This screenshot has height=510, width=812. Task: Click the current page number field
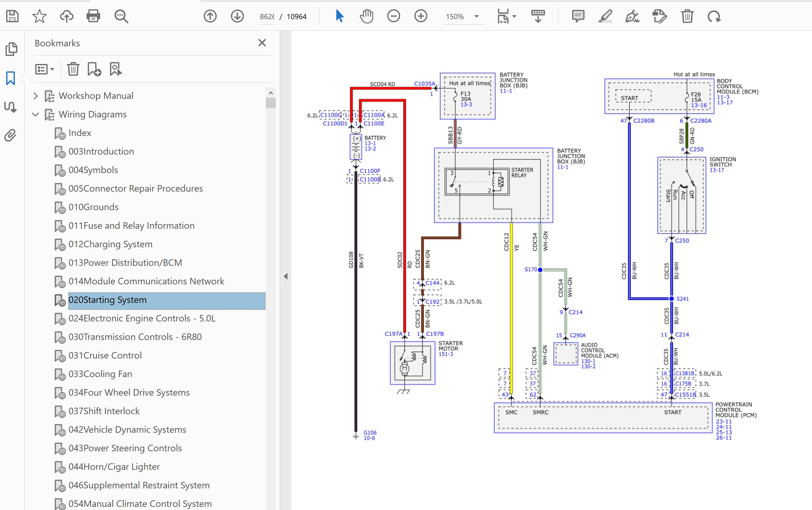click(x=267, y=16)
